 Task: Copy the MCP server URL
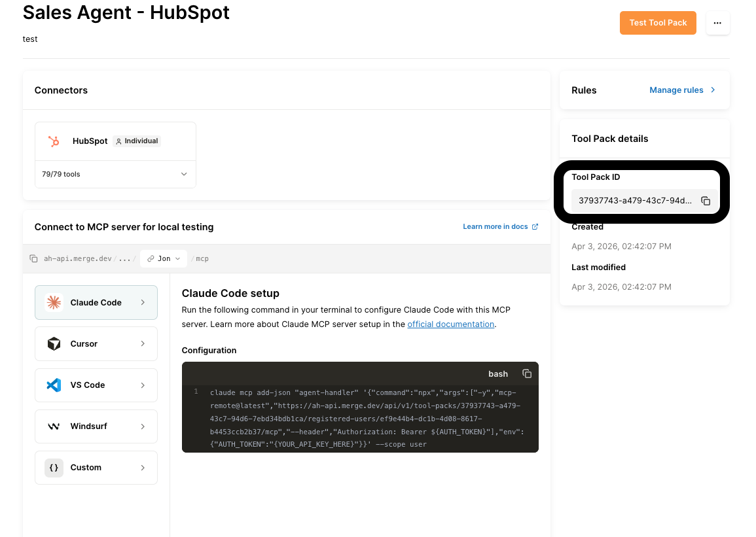(33, 258)
